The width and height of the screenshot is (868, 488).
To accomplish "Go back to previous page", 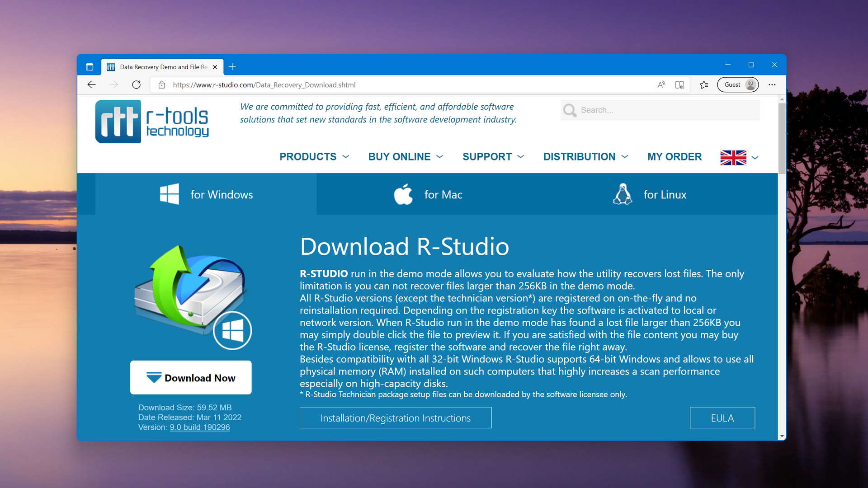I will pos(91,84).
